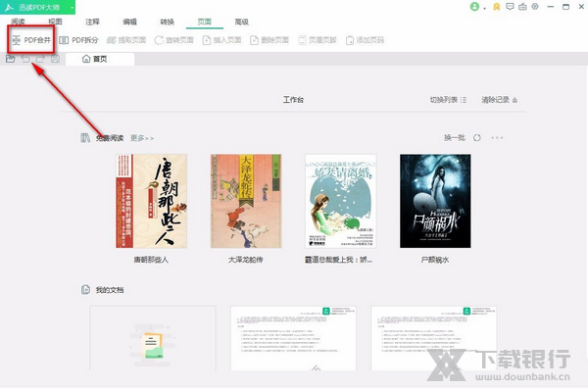The height and width of the screenshot is (389, 588).
Task: Select the 提取页面 extract pages tool
Action: pos(126,40)
